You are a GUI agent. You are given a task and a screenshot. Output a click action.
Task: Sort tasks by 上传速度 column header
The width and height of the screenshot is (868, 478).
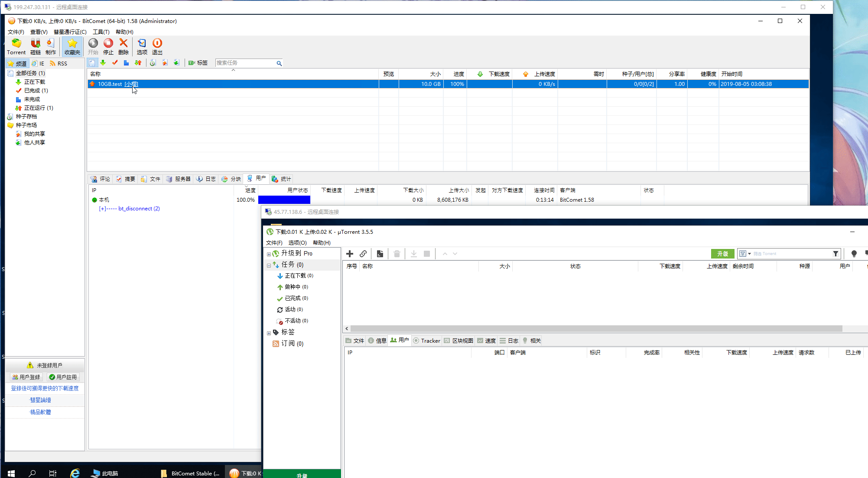click(x=535, y=74)
